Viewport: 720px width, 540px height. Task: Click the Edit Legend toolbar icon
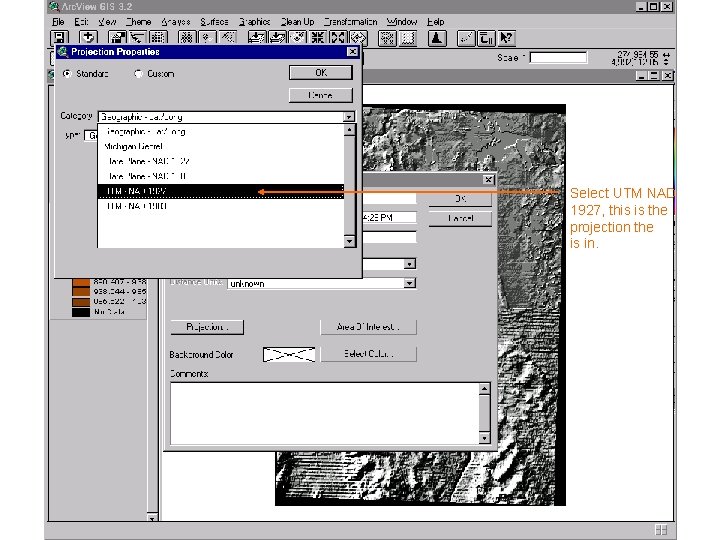click(x=137, y=38)
